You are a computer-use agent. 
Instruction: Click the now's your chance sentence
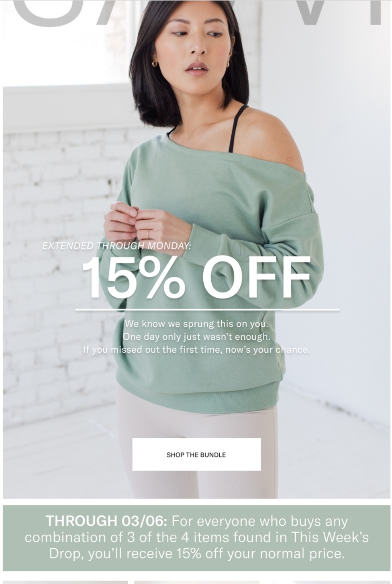[x=196, y=349]
